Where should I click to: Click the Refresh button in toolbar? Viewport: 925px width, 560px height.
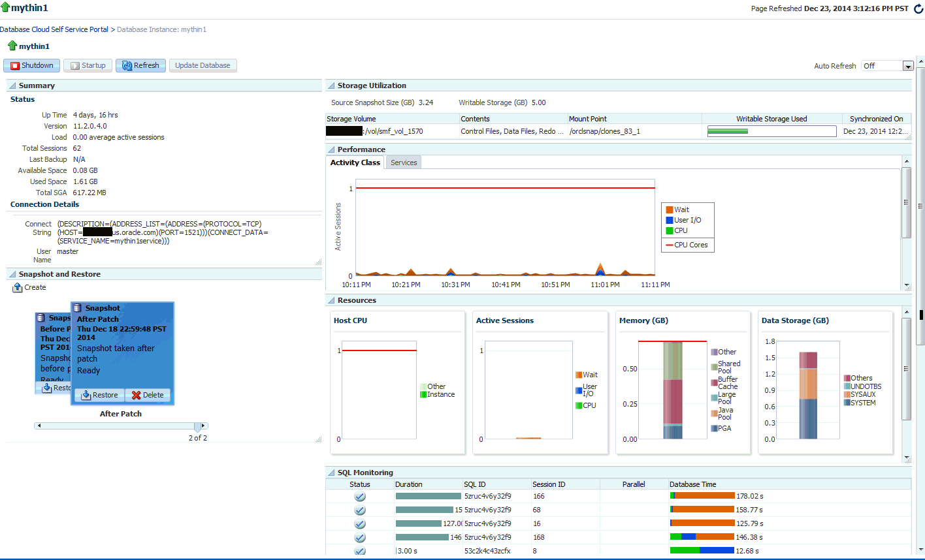click(x=140, y=65)
